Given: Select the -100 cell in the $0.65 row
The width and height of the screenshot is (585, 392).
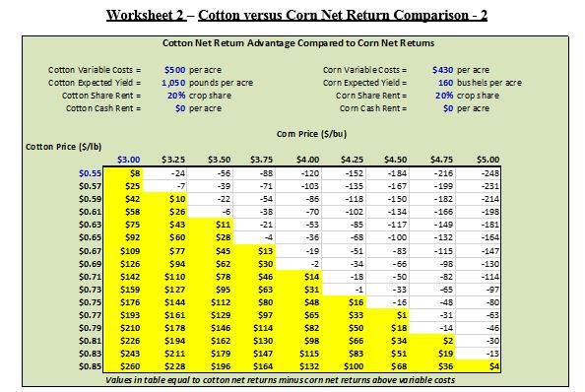Looking at the screenshot, I should click(387, 237).
